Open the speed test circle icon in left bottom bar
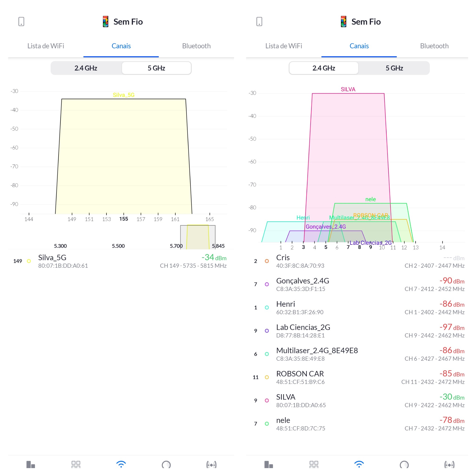 [166, 464]
